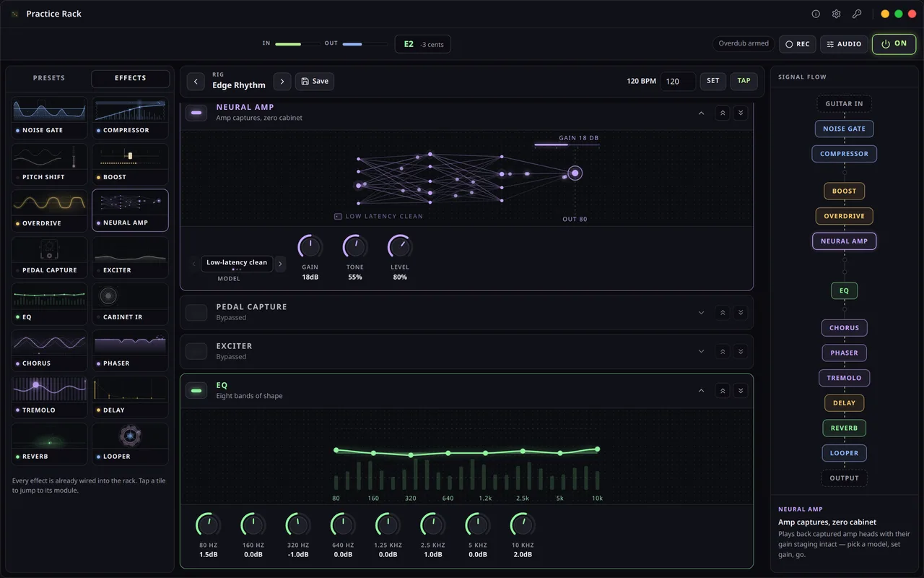
Task: Select the Noise Gate effect tile
Action: click(49, 118)
